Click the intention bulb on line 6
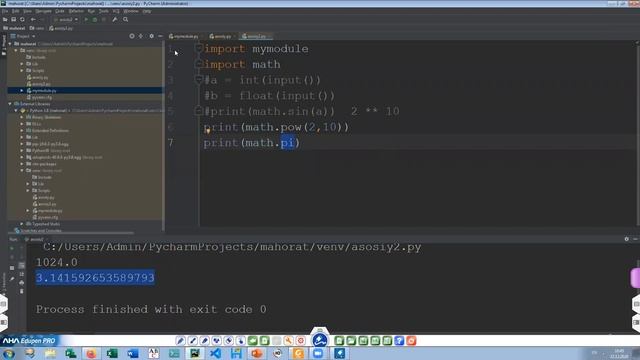This screenshot has height=360, width=640. coord(208,131)
